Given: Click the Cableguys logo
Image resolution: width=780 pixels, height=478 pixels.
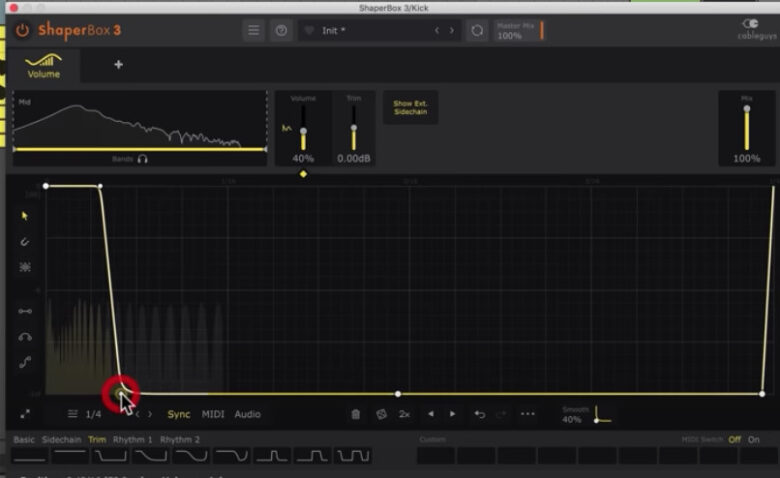Looking at the screenshot, I should tap(756, 29).
